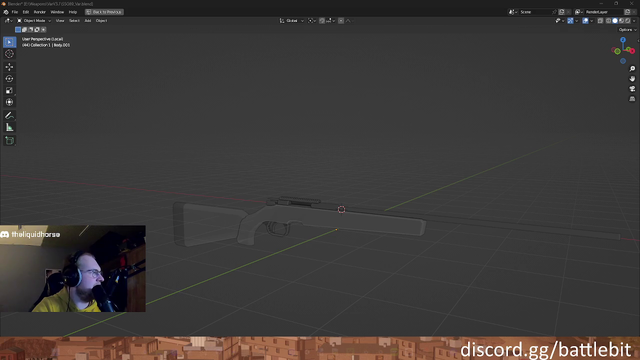This screenshot has width=640, height=360.
Task: Open the viewport Add menu
Action: coord(88,21)
